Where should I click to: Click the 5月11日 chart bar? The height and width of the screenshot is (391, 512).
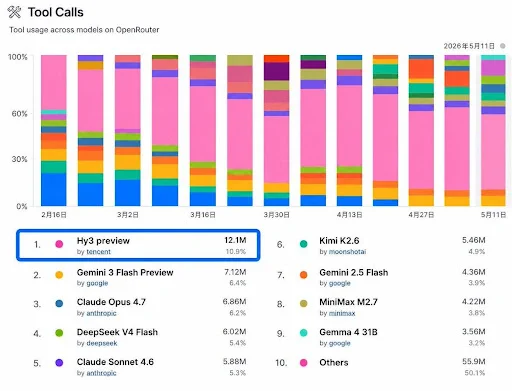[x=493, y=130]
